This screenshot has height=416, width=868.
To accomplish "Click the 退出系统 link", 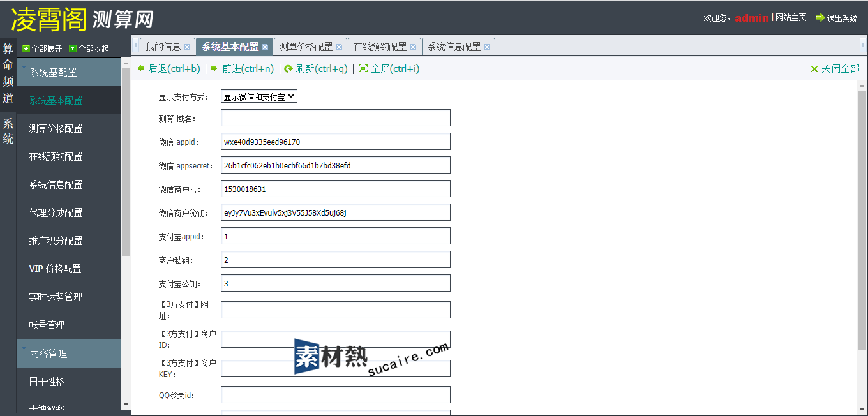I will click(x=842, y=19).
